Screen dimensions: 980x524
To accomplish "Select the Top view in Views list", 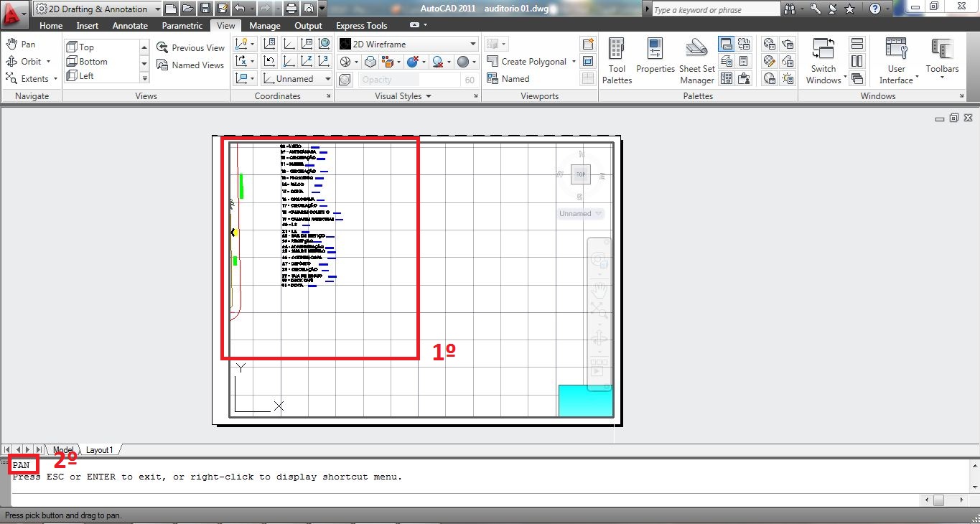I will (x=80, y=47).
